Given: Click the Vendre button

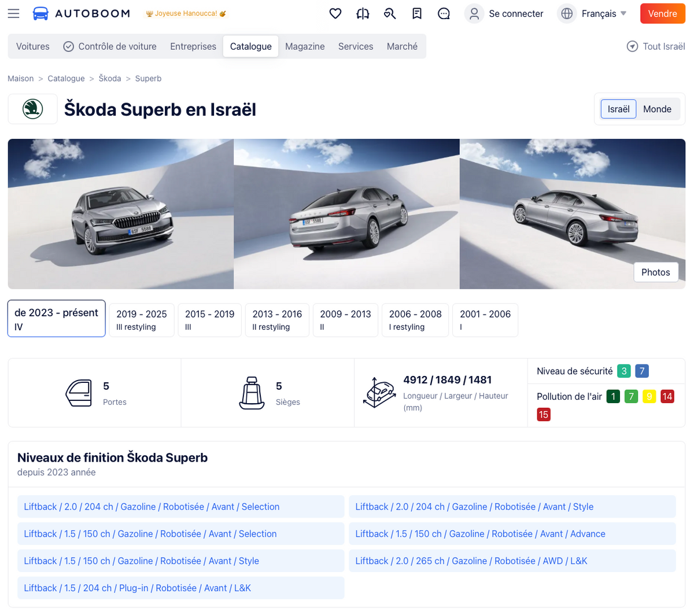Looking at the screenshot, I should tap(663, 13).
